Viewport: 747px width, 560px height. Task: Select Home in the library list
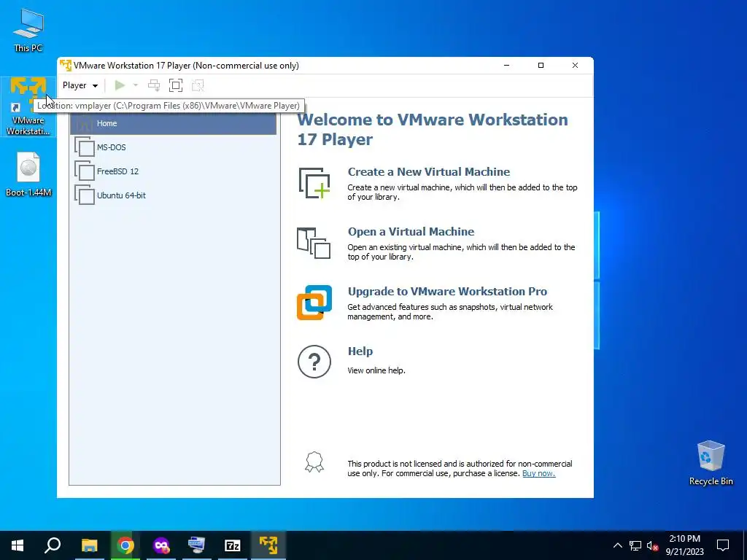click(x=173, y=123)
